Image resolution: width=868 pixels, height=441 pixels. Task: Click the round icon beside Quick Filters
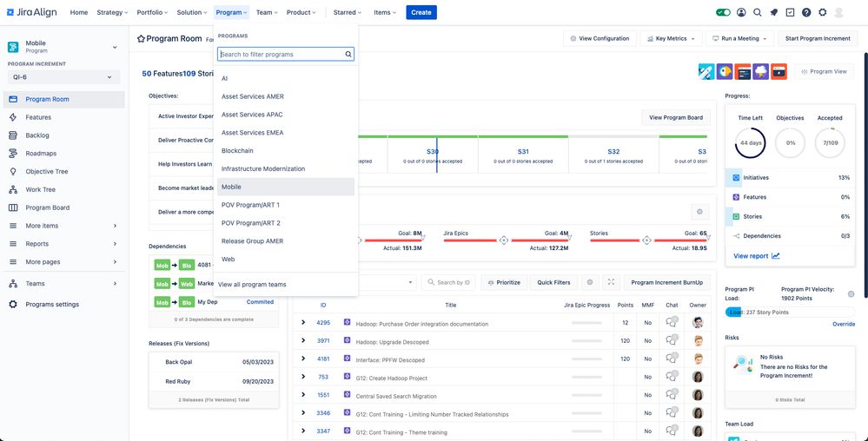click(x=590, y=282)
